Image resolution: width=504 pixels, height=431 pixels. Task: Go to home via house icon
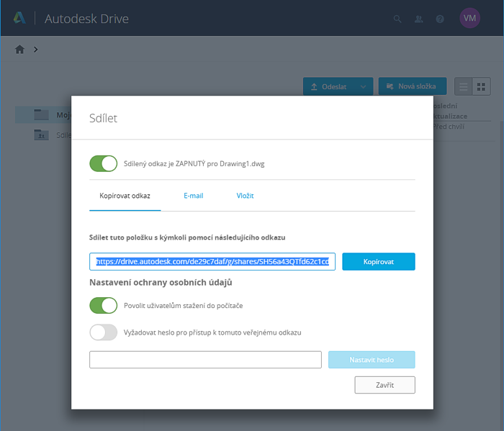tap(19, 50)
